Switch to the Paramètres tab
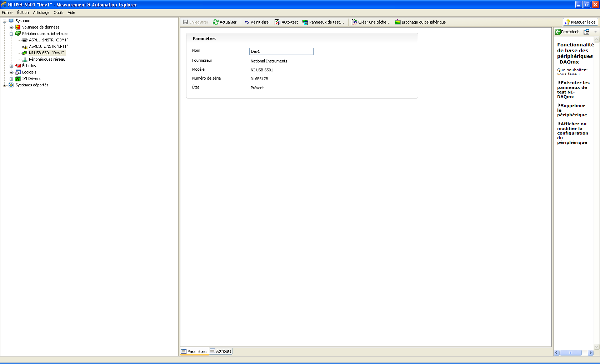This screenshot has width=600, height=364. [194, 352]
